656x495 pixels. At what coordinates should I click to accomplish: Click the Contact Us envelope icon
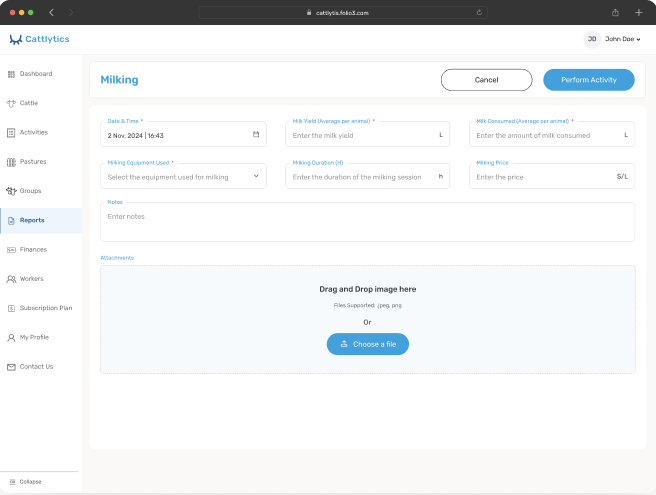11,367
